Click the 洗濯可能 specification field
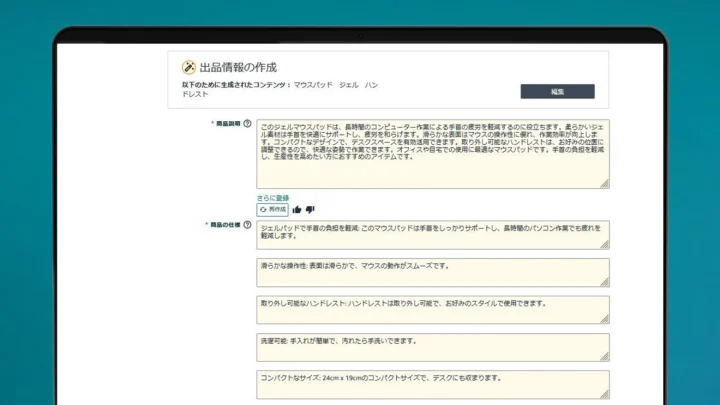 pos(433,348)
